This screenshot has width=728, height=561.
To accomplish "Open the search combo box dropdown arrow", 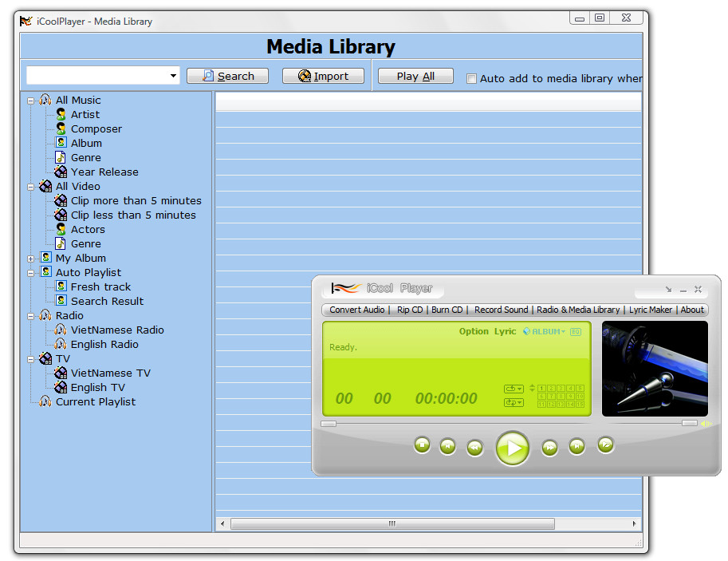I will tap(173, 76).
